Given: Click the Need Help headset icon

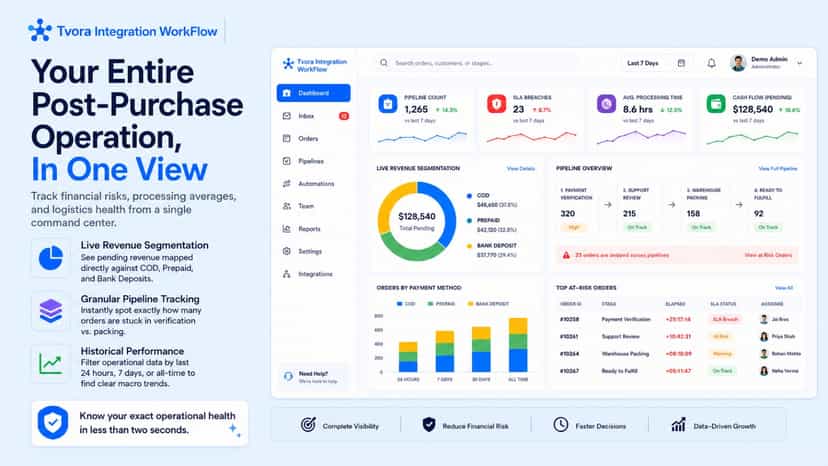Looking at the screenshot, I should (288, 376).
